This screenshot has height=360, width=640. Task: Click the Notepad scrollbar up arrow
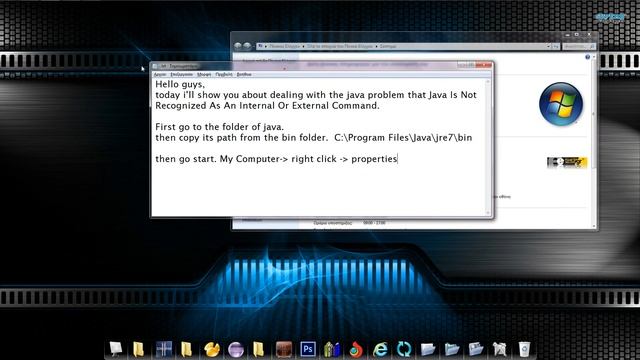(x=488, y=82)
